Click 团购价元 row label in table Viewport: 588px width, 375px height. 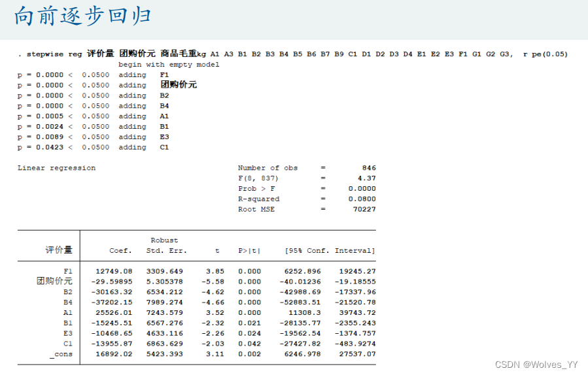click(54, 281)
